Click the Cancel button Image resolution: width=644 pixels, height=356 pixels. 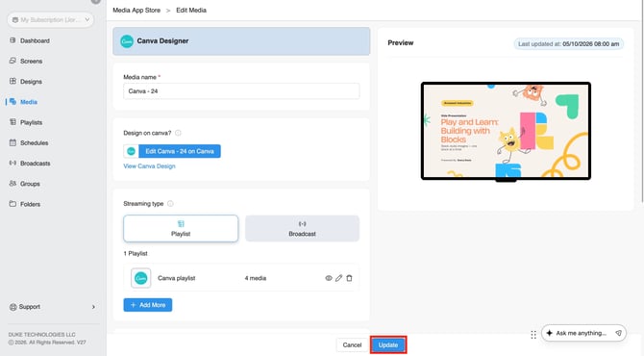click(x=352, y=344)
